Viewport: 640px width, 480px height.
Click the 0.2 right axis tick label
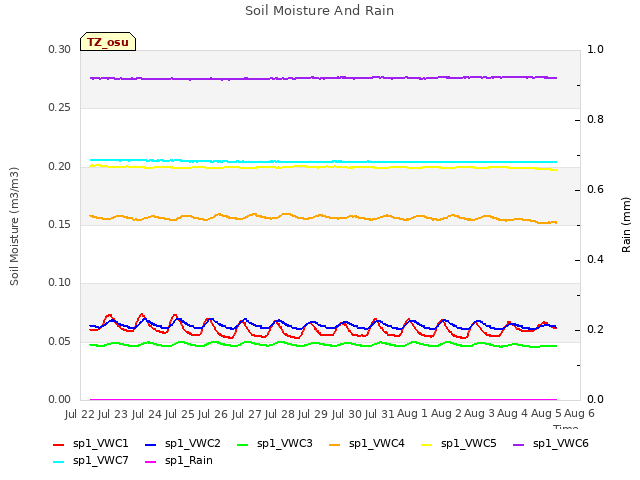595,330
